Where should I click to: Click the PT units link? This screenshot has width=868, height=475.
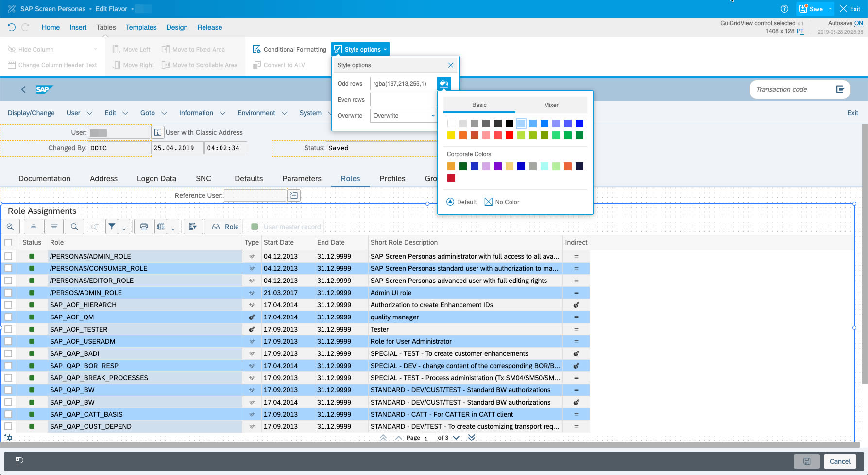(x=800, y=31)
